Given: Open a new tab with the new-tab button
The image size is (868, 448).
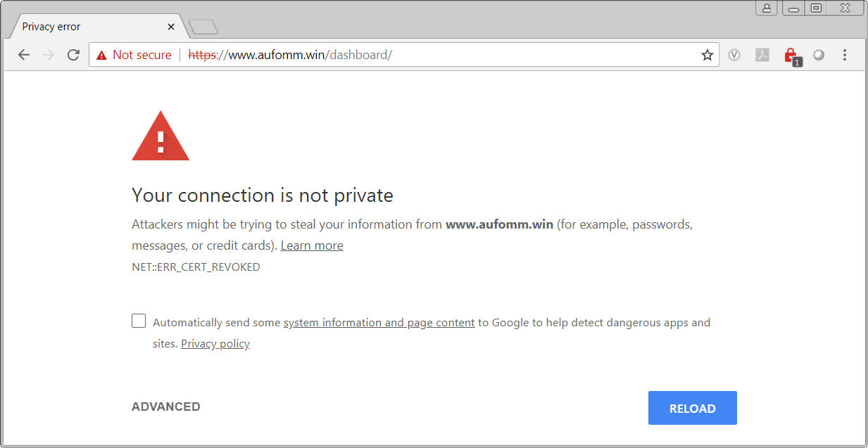Looking at the screenshot, I should [203, 27].
